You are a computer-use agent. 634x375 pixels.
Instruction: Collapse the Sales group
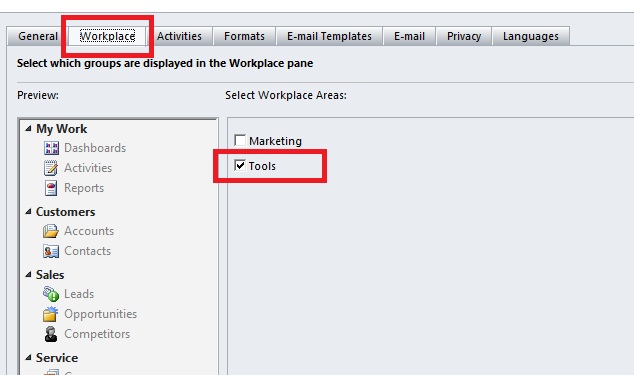pos(28,275)
